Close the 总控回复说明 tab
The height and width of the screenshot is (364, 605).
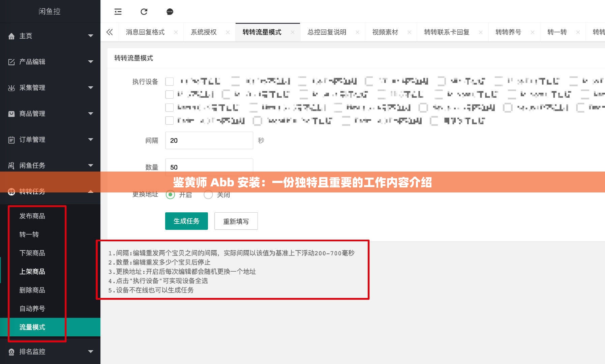[x=358, y=32]
